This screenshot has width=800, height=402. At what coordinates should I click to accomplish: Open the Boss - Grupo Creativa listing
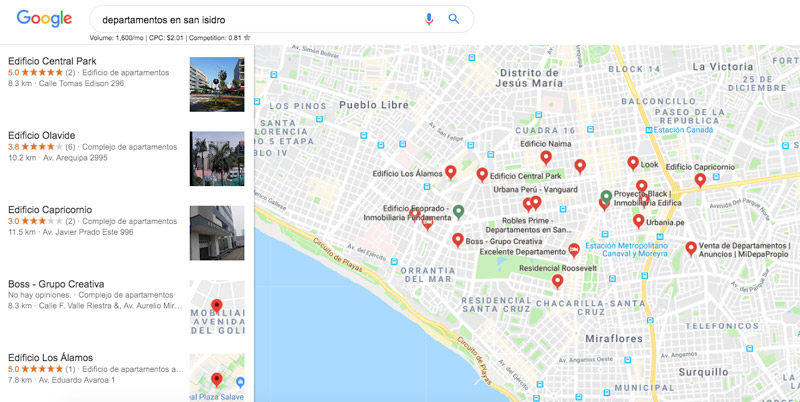pyautogui.click(x=127, y=306)
